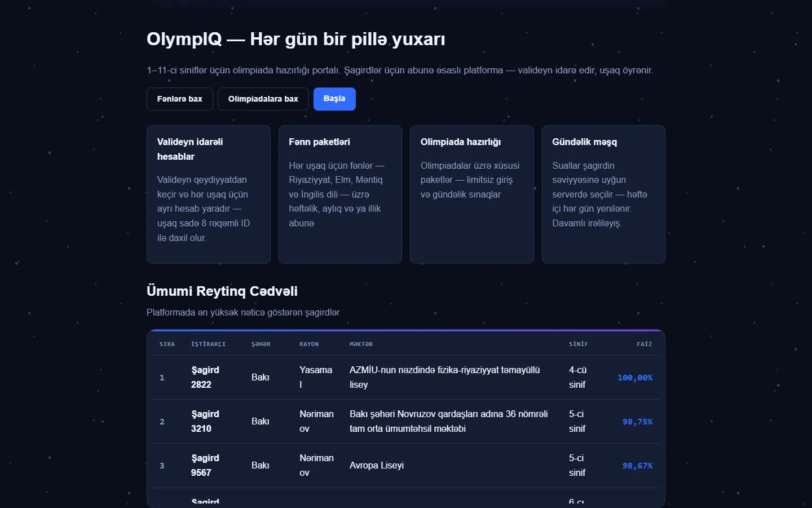Click the "OlympIQ — Hər gün bir pillə yuxarı" title

coord(296,40)
